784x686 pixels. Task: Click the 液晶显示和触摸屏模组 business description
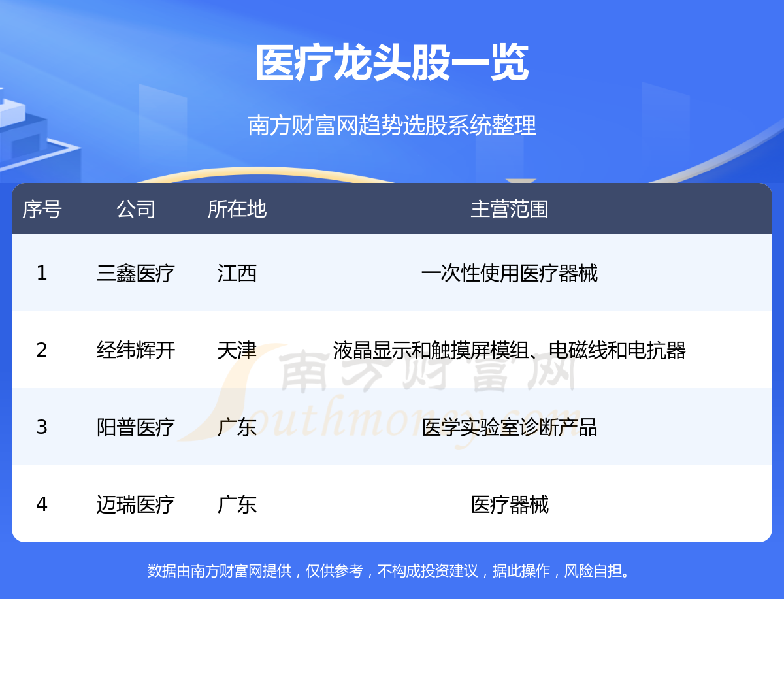tap(431, 350)
